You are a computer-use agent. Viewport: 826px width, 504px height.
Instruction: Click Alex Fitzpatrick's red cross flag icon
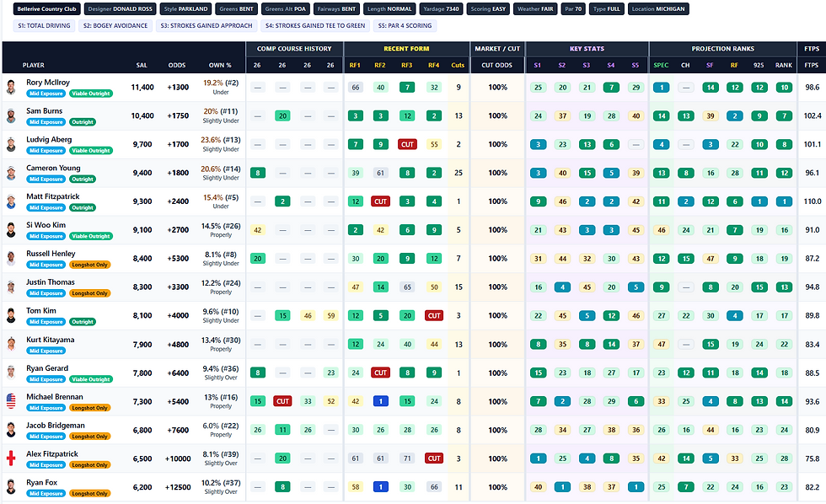[11, 458]
